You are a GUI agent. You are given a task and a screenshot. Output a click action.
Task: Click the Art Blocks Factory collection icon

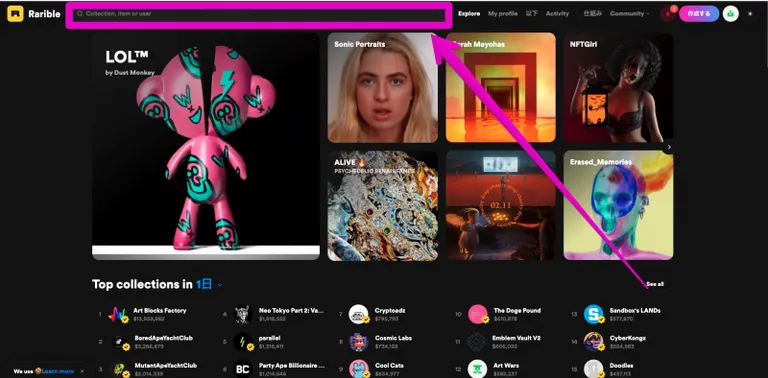[x=118, y=314]
